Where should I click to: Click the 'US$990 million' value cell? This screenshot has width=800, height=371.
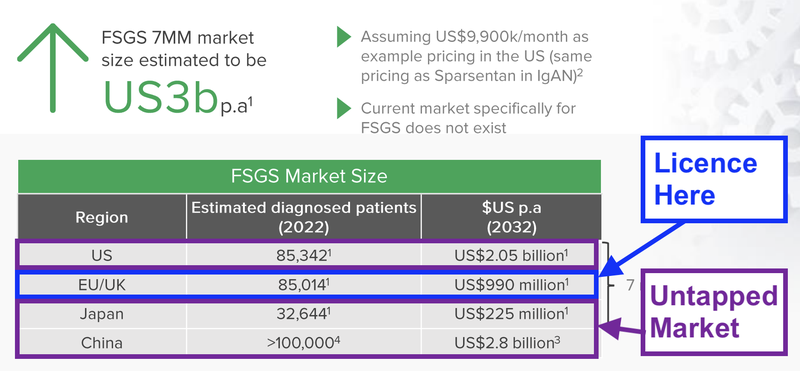pos(511,285)
